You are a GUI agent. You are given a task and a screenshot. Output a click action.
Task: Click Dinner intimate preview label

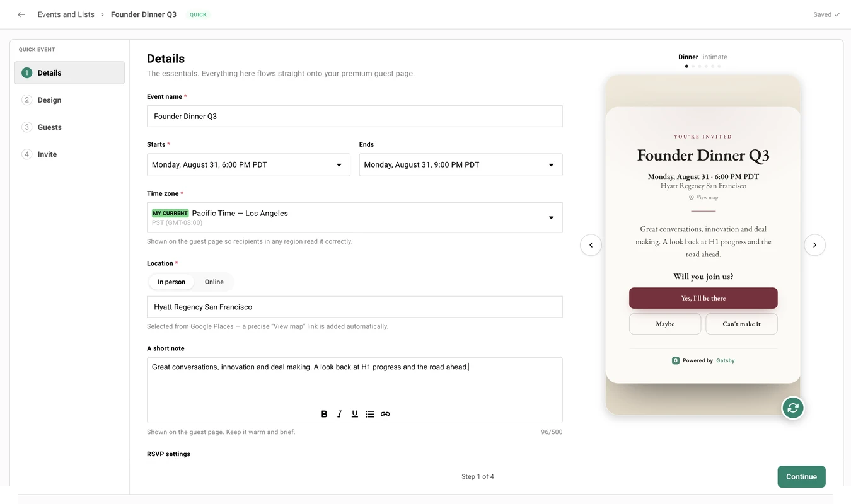point(703,57)
